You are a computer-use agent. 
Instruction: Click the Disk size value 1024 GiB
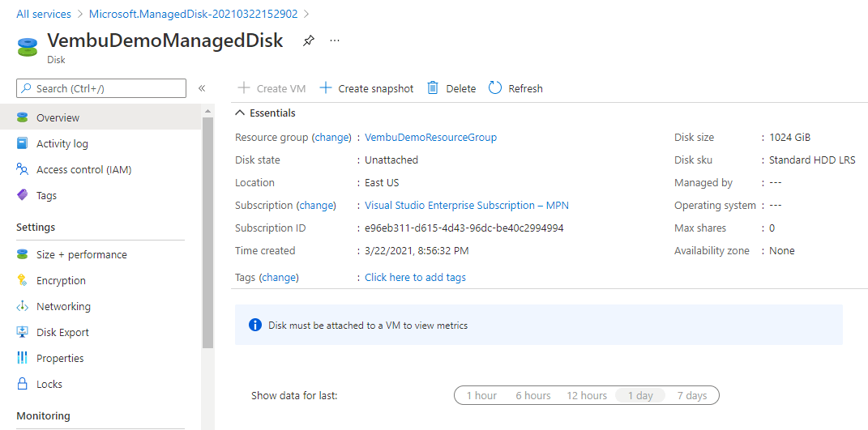click(790, 137)
